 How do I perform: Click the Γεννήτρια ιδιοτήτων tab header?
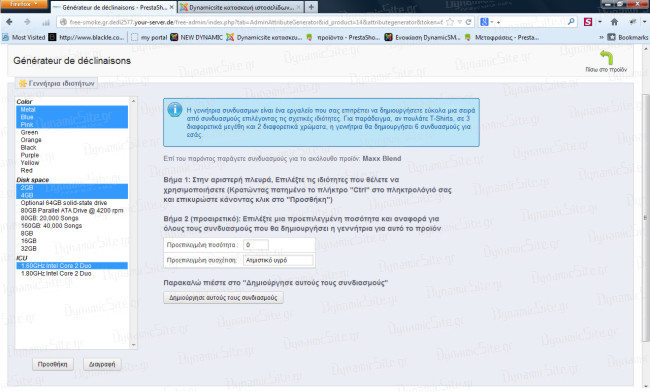click(x=57, y=83)
